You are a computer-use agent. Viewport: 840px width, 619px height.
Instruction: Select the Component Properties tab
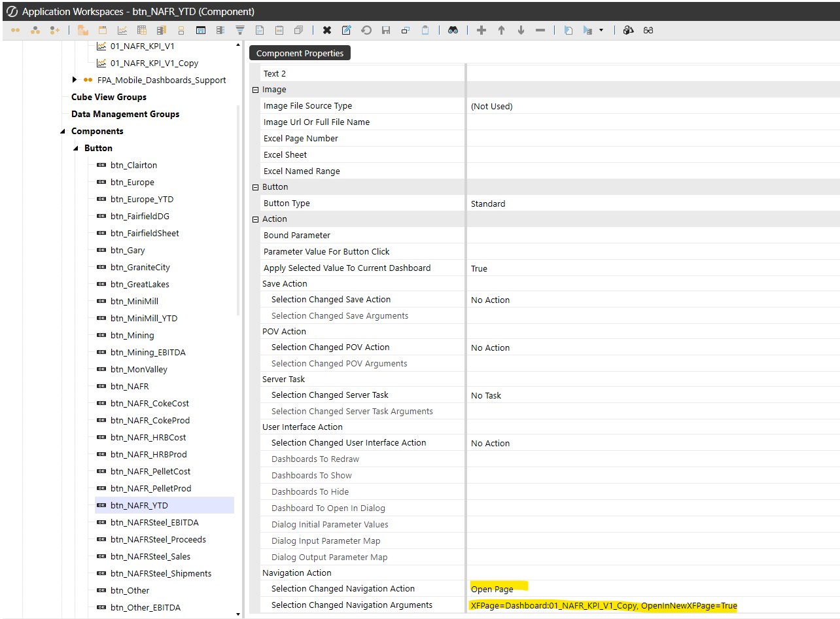(300, 53)
